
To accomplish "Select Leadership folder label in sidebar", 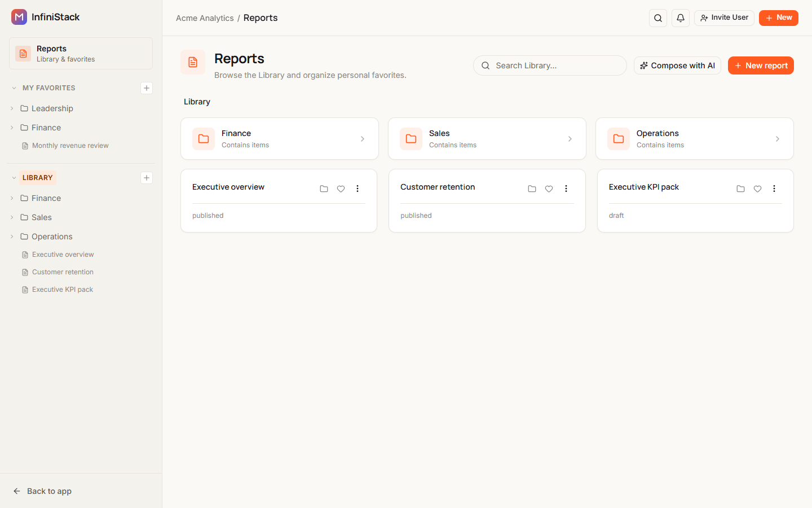I will point(52,108).
